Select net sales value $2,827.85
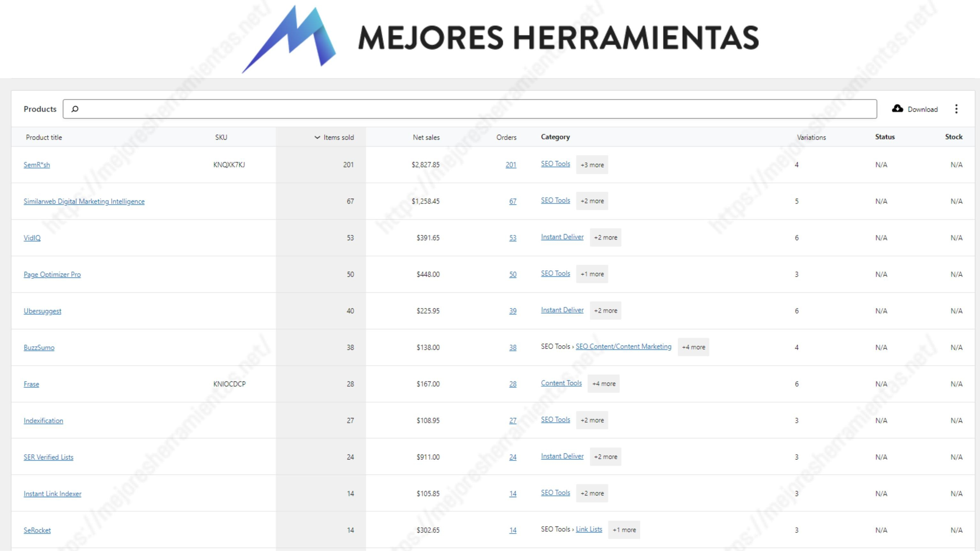Screen dimensions: 980x551 [425, 165]
